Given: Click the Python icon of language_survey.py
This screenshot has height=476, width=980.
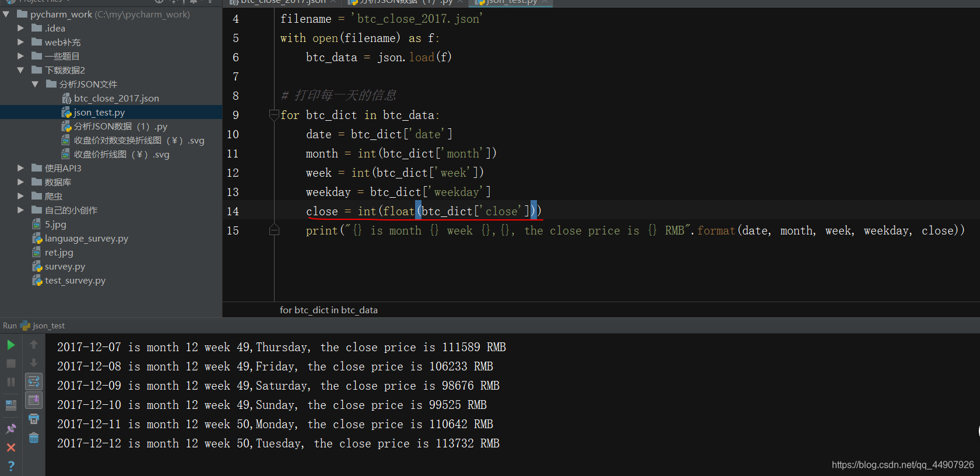Looking at the screenshot, I should (37, 239).
